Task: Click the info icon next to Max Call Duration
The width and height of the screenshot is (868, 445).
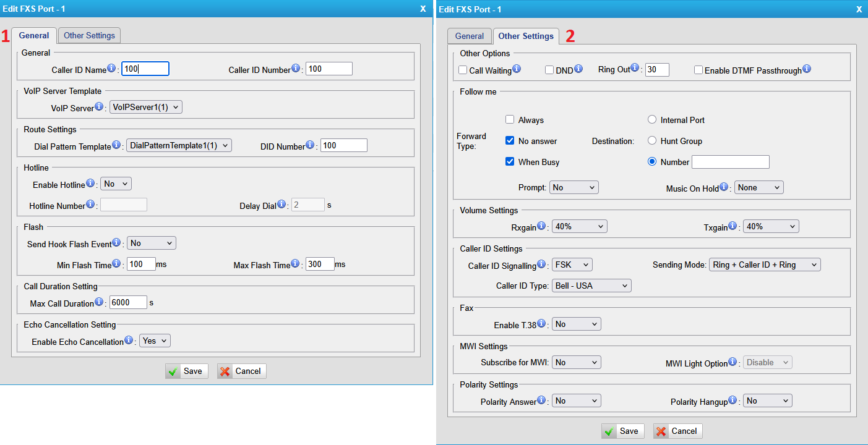Action: pyautogui.click(x=99, y=302)
